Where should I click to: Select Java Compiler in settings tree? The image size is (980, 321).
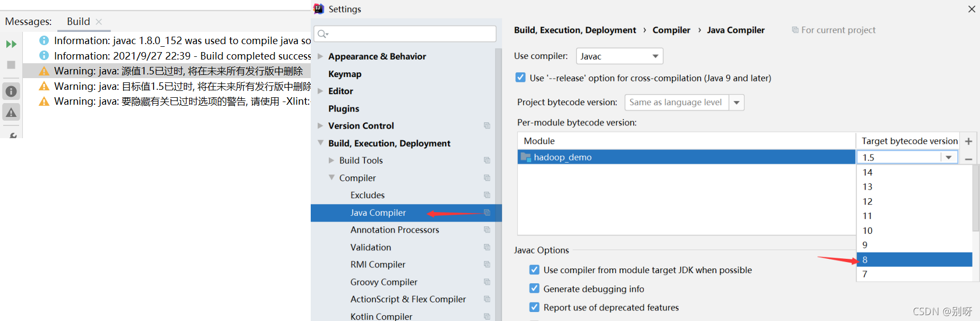406,213
